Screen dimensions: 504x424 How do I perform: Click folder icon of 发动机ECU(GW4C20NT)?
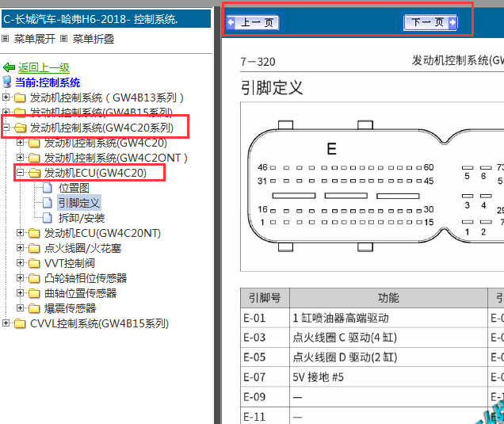34,233
